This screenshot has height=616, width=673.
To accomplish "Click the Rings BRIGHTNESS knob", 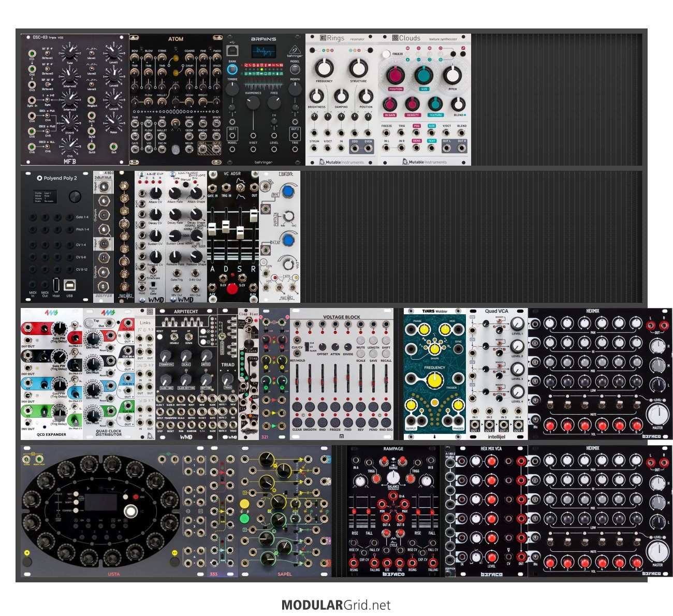I will click(x=316, y=96).
